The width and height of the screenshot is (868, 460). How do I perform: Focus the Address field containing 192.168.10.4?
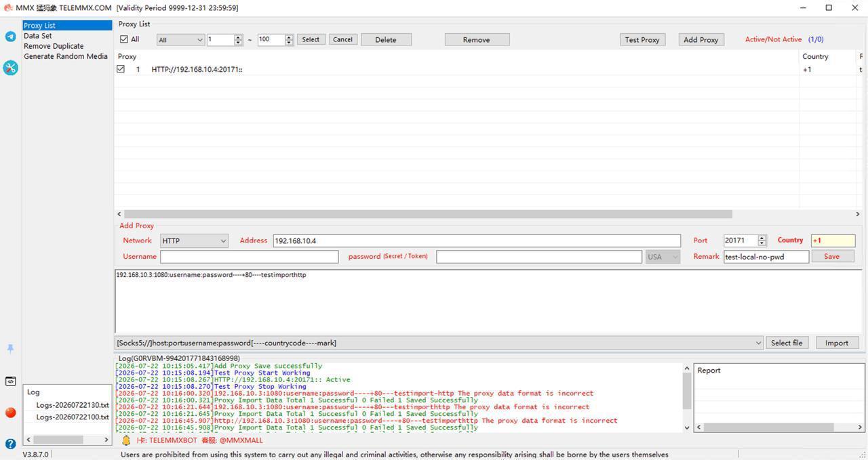(x=477, y=241)
